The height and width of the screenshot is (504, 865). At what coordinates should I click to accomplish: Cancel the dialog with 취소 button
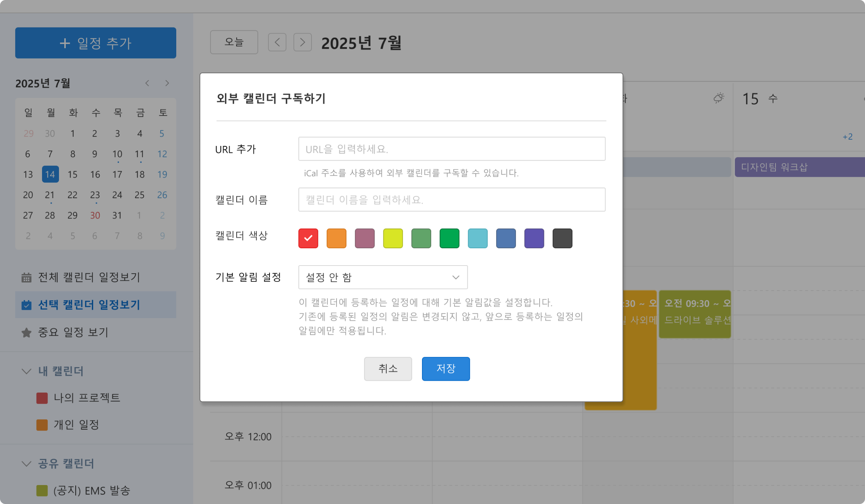pyautogui.click(x=388, y=369)
